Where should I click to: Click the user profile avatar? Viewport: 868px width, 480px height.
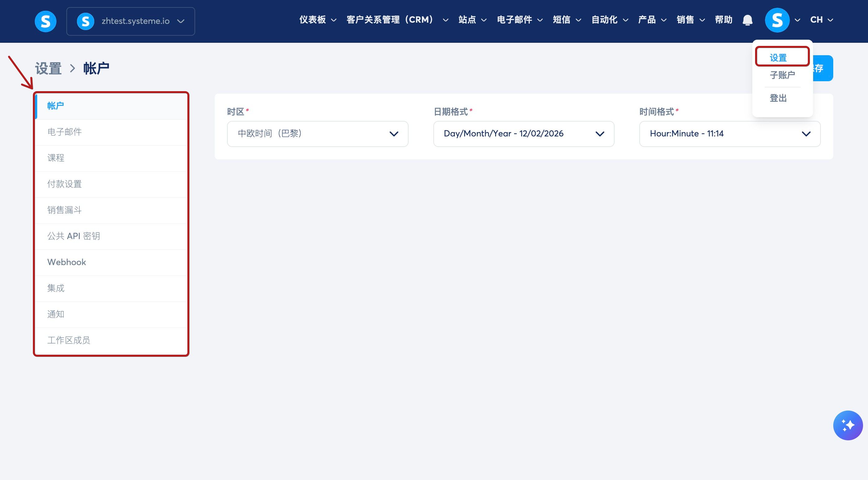[777, 20]
